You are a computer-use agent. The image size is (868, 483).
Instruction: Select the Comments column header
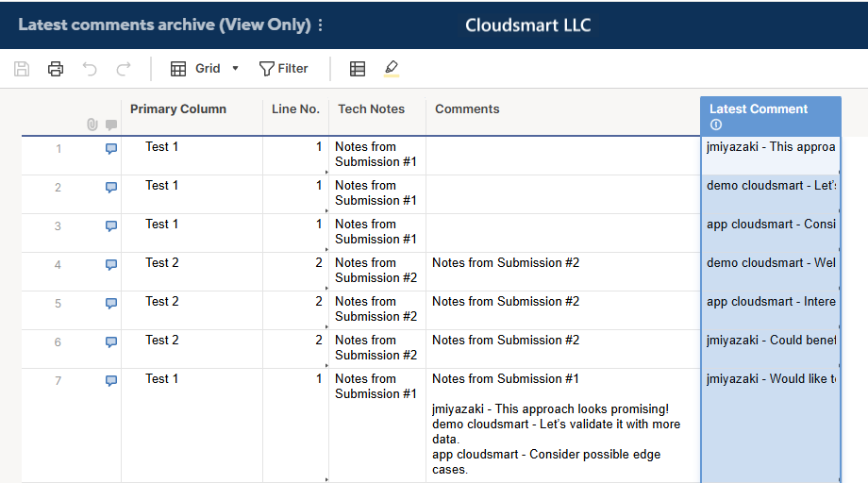pyautogui.click(x=563, y=117)
